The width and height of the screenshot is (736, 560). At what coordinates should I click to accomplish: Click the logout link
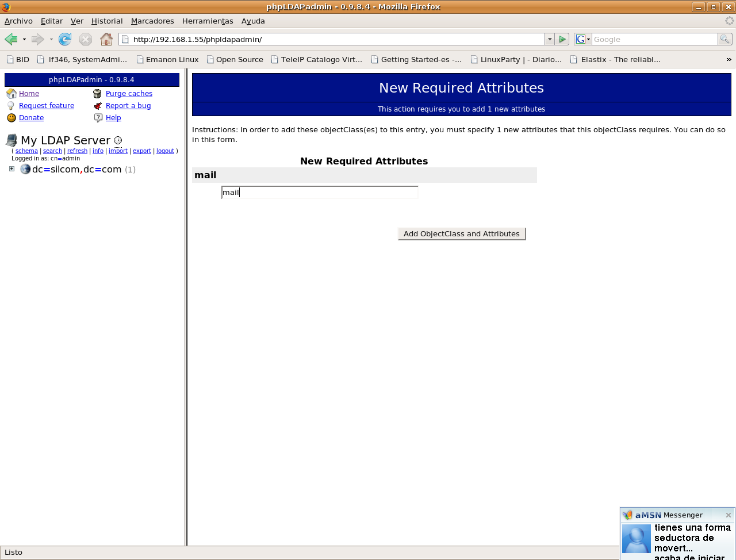(165, 151)
